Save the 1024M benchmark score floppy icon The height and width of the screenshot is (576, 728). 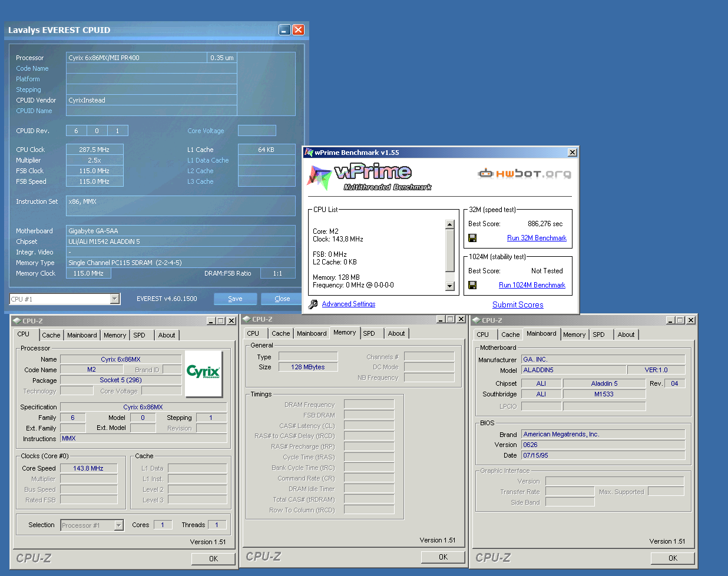(x=472, y=285)
